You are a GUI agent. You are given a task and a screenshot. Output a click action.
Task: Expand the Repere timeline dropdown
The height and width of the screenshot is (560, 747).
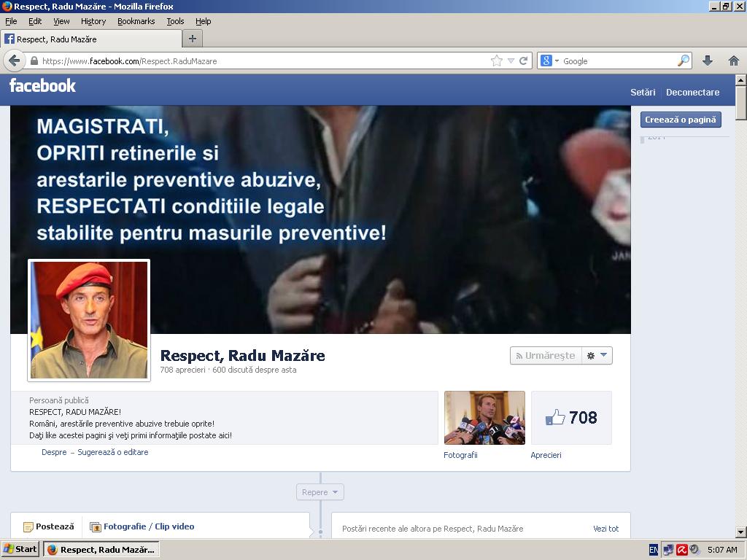tap(320, 492)
